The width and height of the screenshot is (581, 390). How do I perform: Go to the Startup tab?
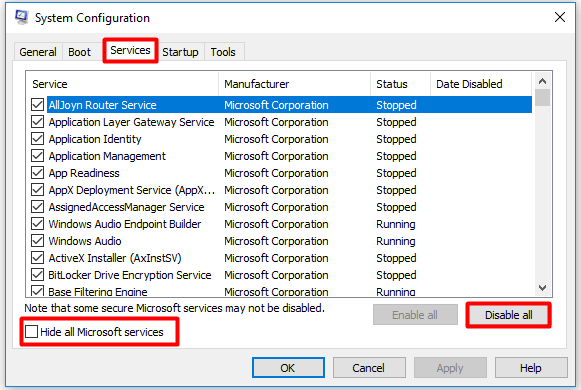coord(180,52)
